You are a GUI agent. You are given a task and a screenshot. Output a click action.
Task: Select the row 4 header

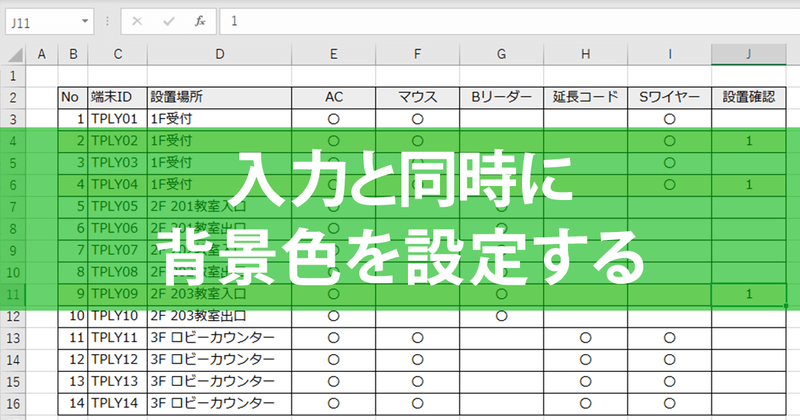pos(13,141)
